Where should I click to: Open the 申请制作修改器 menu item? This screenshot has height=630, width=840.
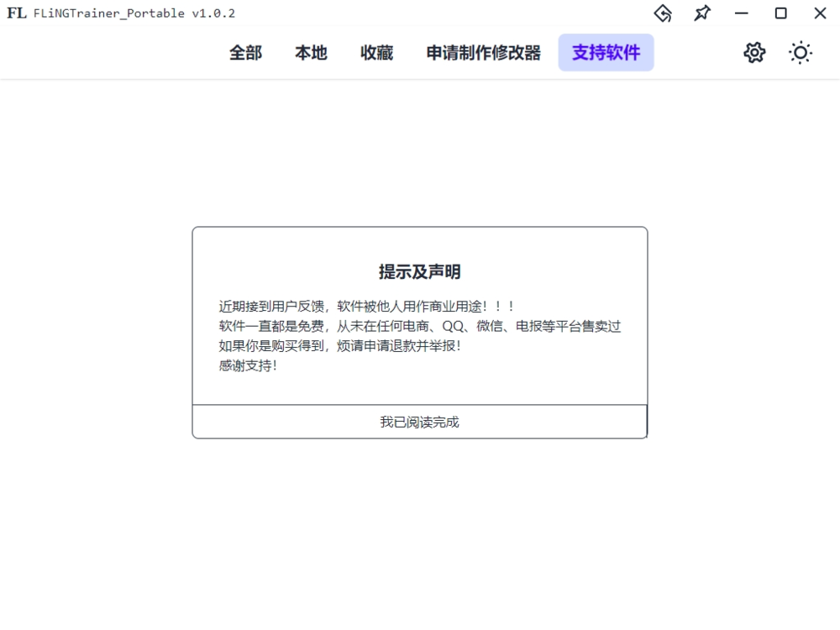483,52
